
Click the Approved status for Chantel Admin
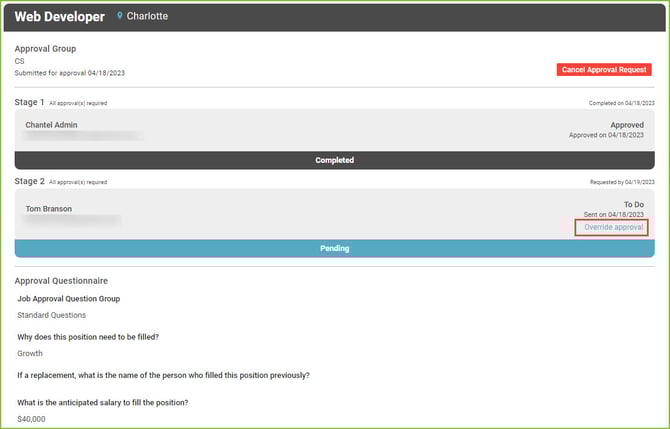coord(627,125)
